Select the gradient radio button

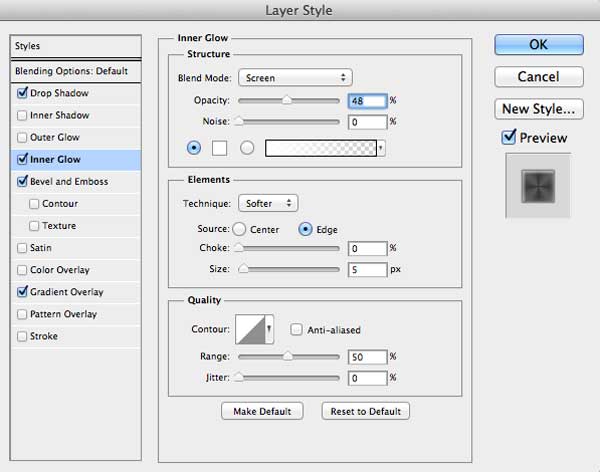point(247,147)
